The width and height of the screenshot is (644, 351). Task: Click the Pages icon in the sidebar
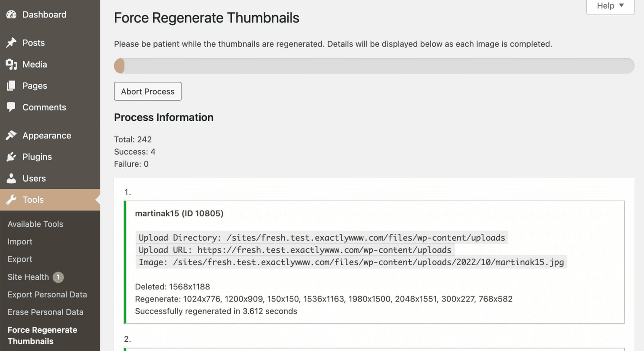[11, 85]
